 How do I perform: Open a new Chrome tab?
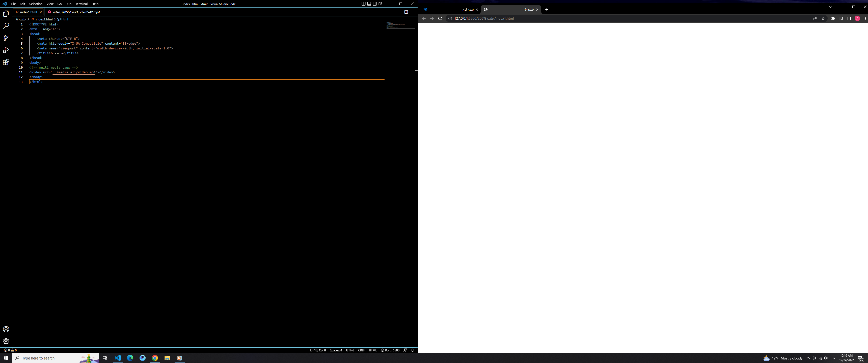pos(547,9)
